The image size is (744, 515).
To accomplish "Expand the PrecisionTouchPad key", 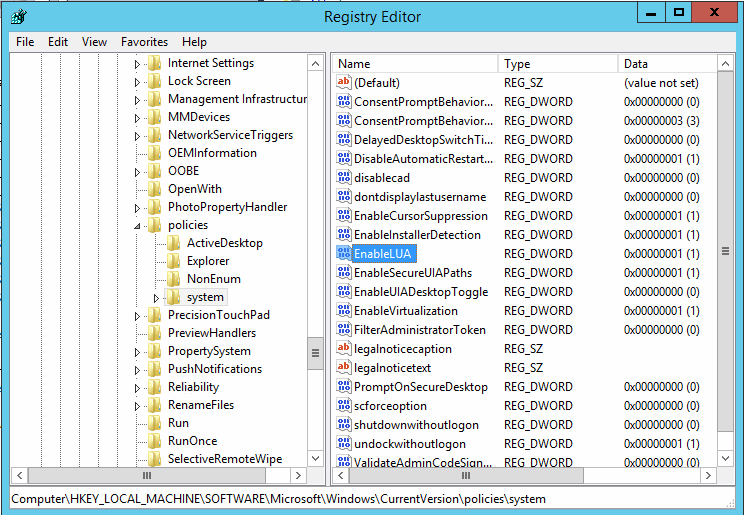I will pos(137,316).
